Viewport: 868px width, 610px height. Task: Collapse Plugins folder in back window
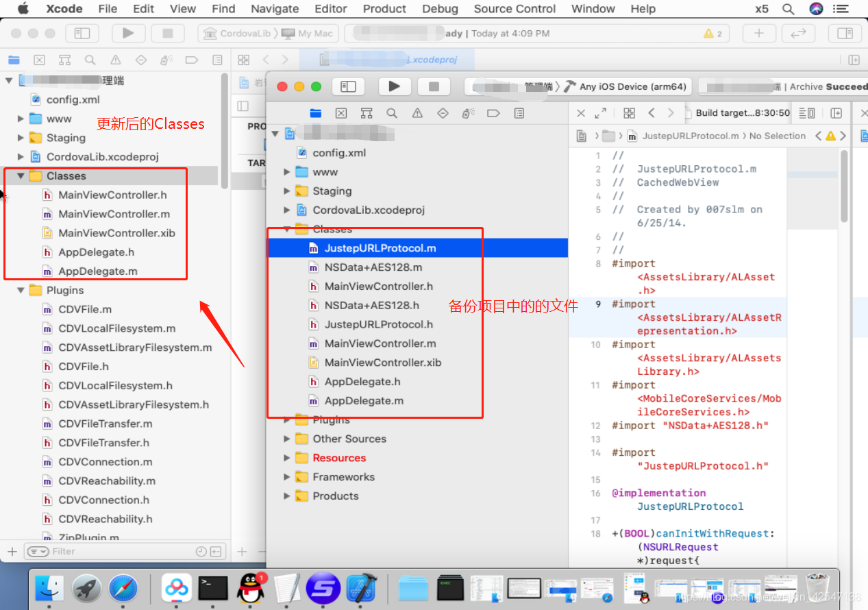point(21,291)
